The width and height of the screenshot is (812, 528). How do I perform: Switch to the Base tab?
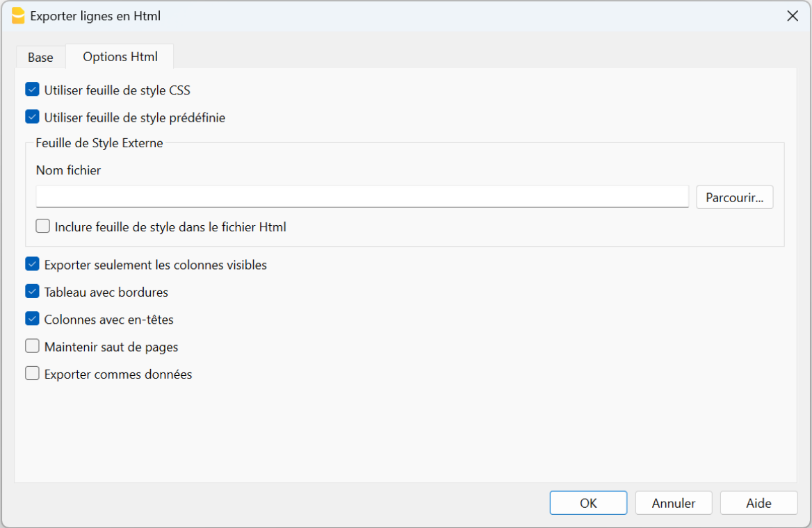[40, 58]
